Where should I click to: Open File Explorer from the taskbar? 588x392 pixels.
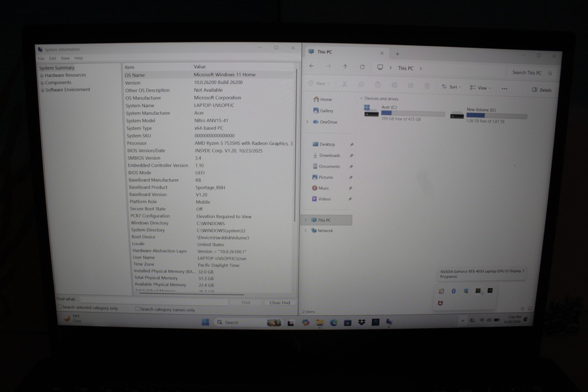[320, 323]
